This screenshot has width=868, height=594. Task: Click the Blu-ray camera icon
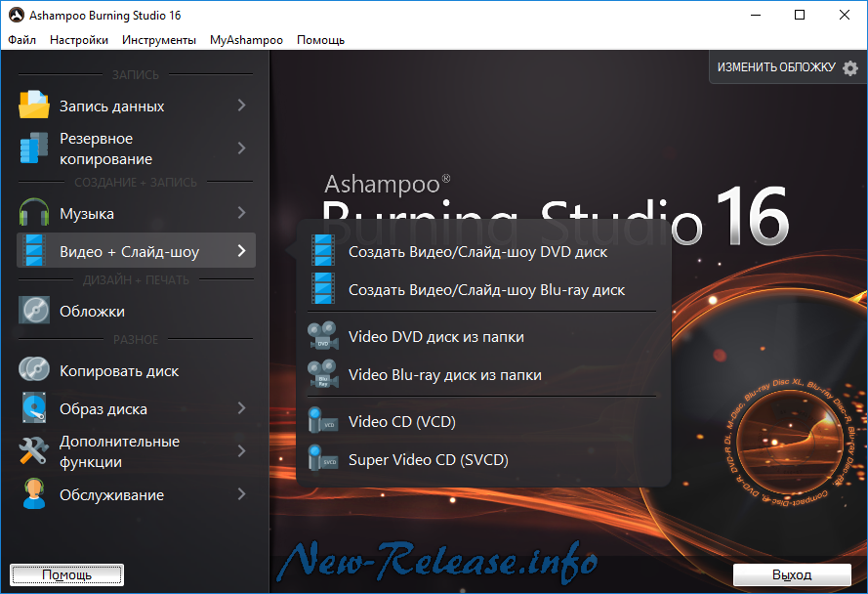tap(323, 374)
